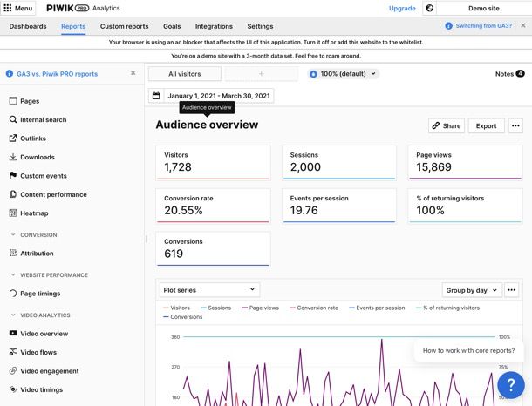The height and width of the screenshot is (406, 532).
Task: Add a segment with the plus button
Action: [262, 73]
